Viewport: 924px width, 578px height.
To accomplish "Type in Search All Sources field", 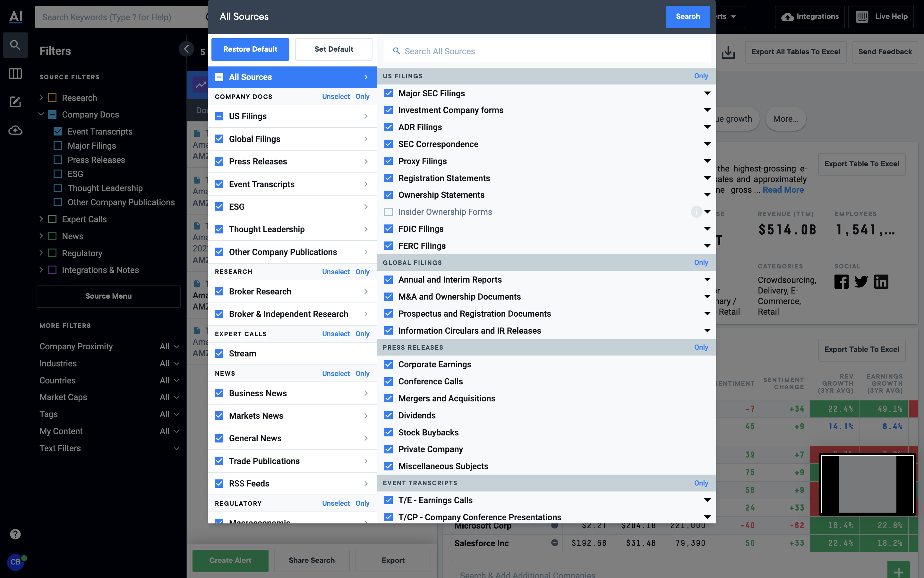I will (x=547, y=51).
